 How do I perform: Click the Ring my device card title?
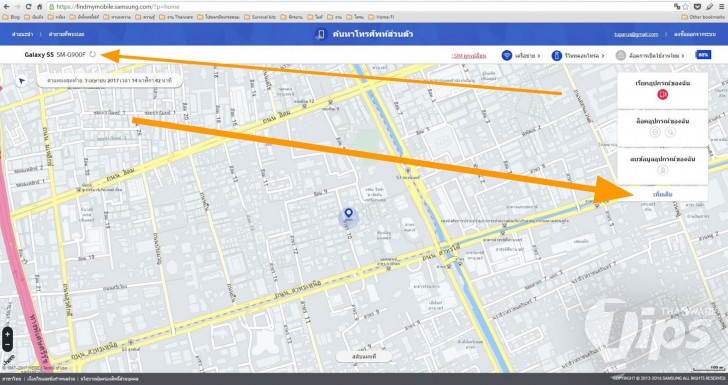click(663, 84)
